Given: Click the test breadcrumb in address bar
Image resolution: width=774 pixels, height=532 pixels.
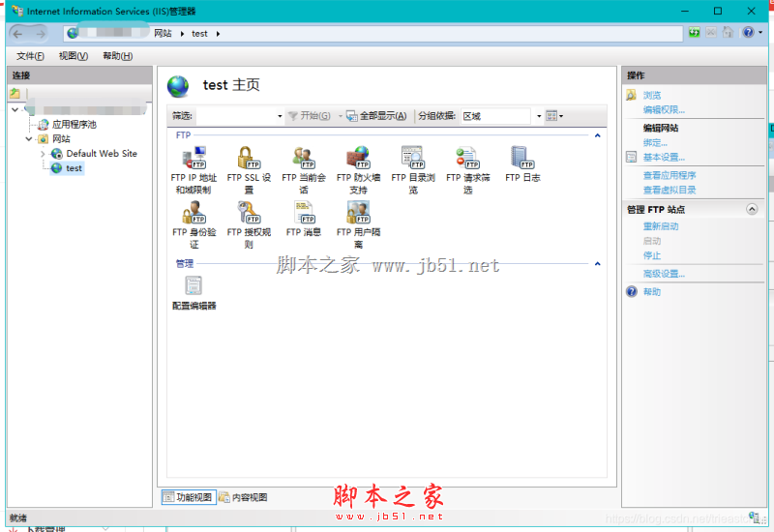Looking at the screenshot, I should coord(199,34).
